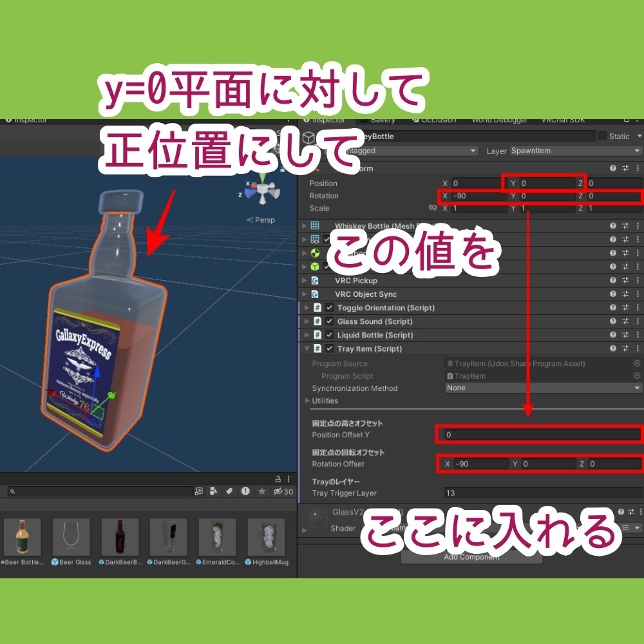Viewport: 644px width, 644px height.
Task: Open Liquid Bottle script more options
Action: [x=638, y=334]
